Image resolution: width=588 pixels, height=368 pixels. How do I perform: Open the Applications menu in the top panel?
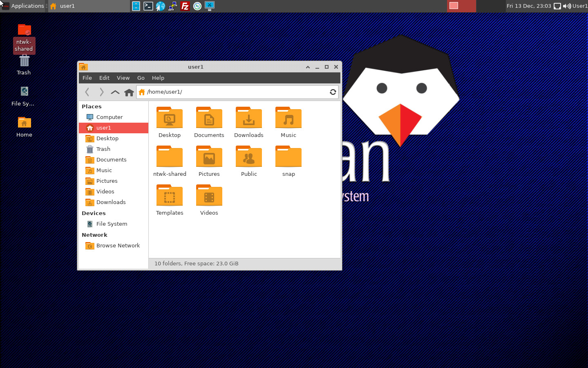point(23,6)
